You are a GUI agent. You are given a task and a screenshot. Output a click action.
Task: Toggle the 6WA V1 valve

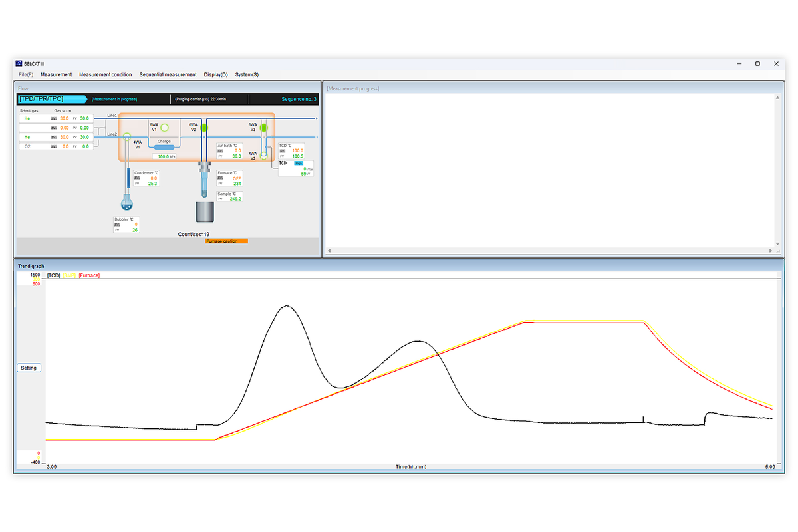point(165,127)
